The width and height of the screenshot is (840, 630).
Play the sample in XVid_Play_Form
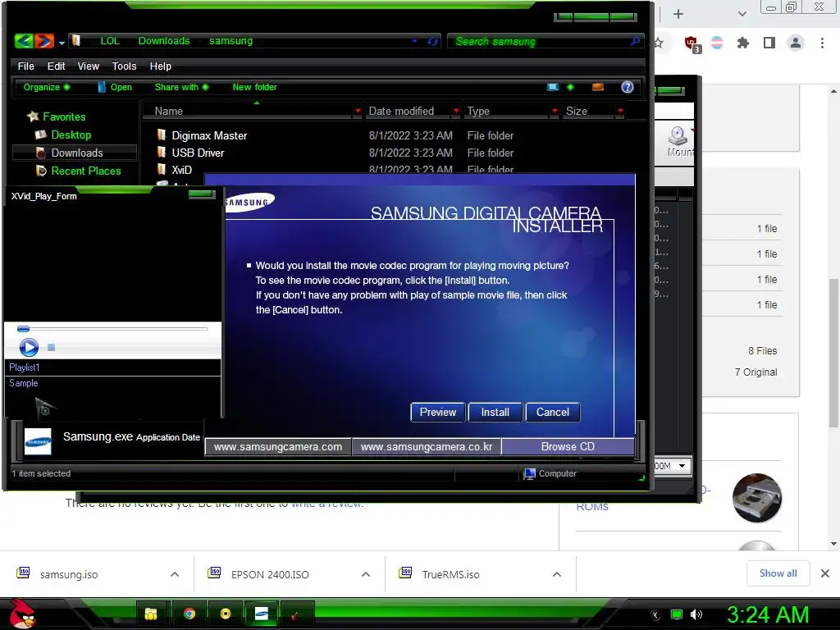(29, 347)
